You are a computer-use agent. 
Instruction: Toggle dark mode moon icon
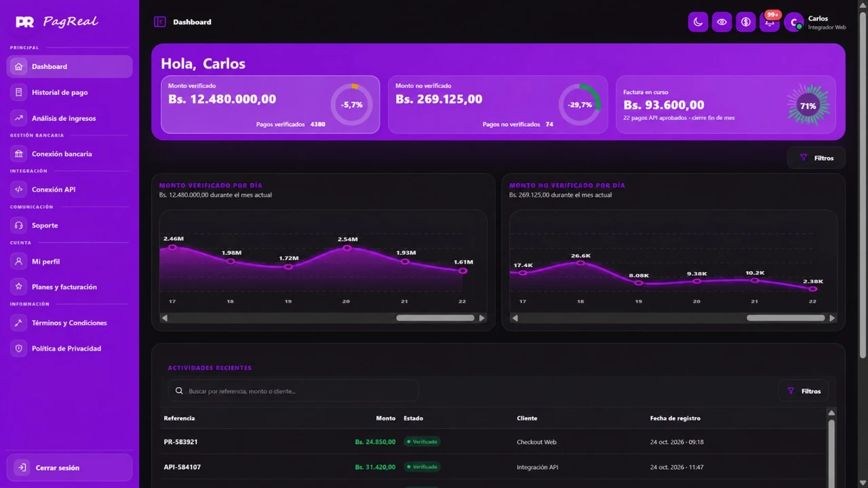pyautogui.click(x=698, y=22)
